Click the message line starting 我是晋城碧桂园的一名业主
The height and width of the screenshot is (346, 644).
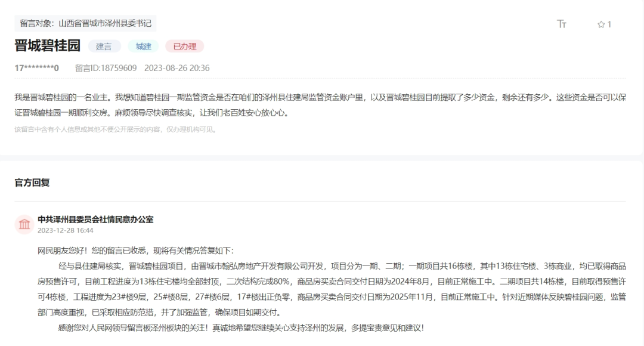[x=320, y=97]
